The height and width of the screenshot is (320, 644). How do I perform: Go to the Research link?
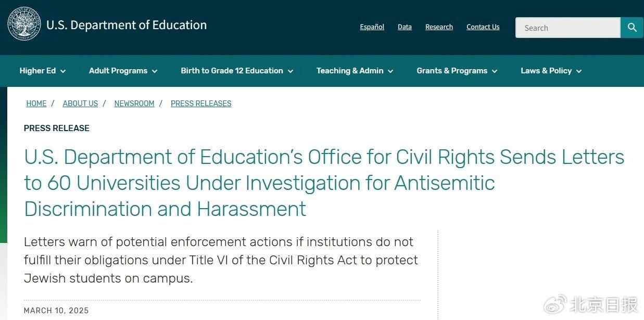coord(439,27)
